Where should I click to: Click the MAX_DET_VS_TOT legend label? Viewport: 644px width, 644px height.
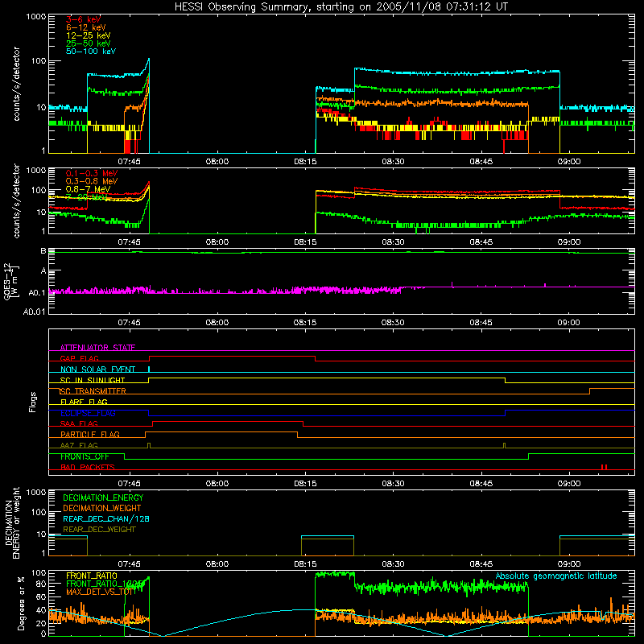pos(101,592)
